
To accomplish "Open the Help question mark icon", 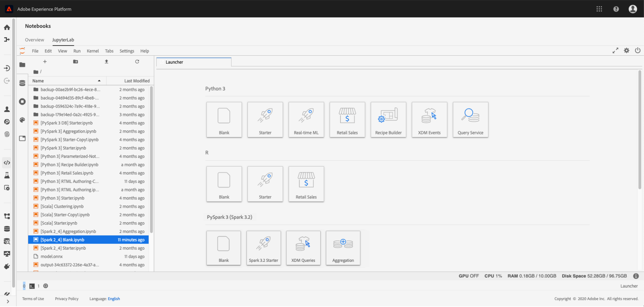I will [x=616, y=9].
